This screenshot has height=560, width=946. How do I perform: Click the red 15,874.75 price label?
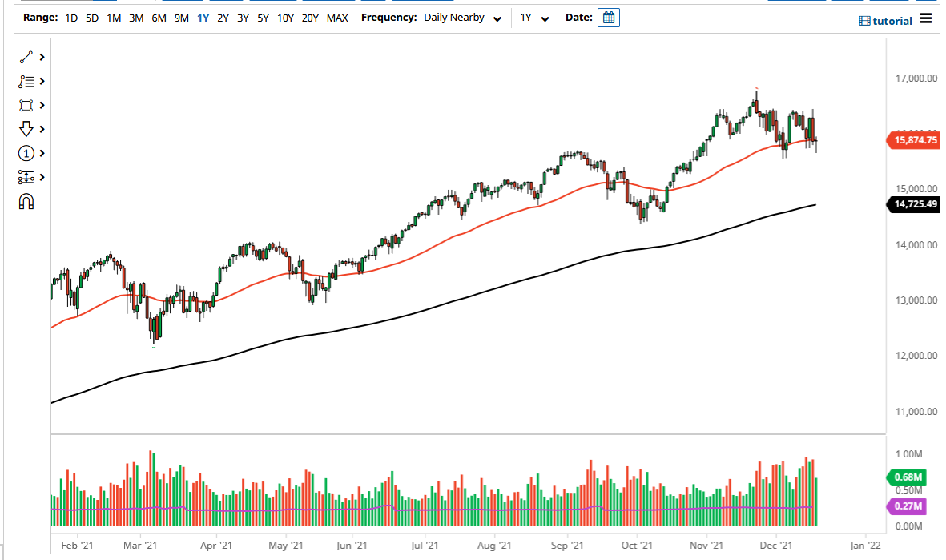point(915,139)
